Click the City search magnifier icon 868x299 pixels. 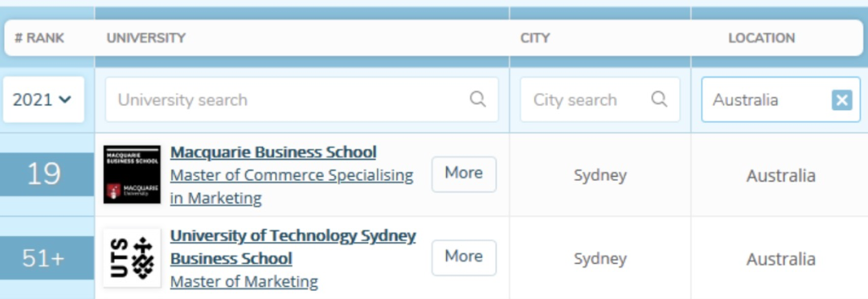(x=659, y=99)
